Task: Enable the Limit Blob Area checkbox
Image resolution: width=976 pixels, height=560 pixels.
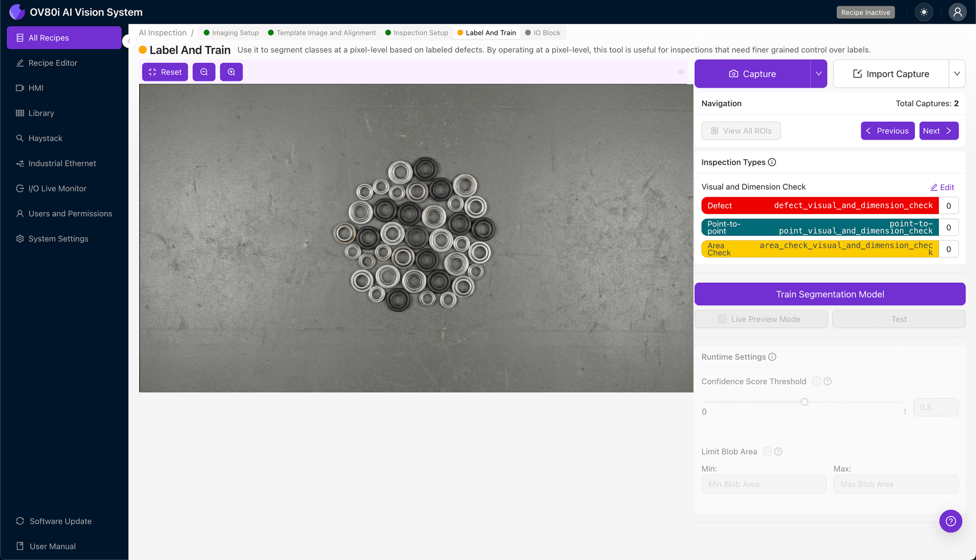Action: pos(767,451)
